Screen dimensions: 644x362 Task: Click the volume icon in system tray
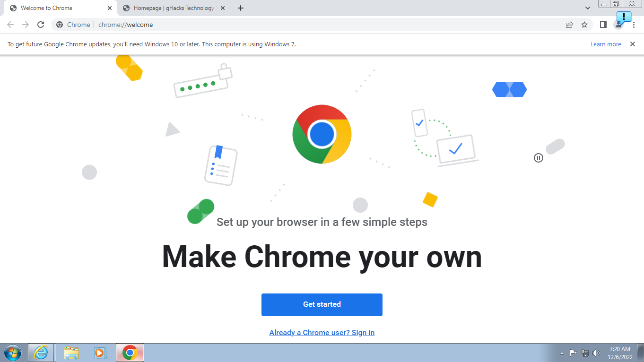click(x=597, y=353)
